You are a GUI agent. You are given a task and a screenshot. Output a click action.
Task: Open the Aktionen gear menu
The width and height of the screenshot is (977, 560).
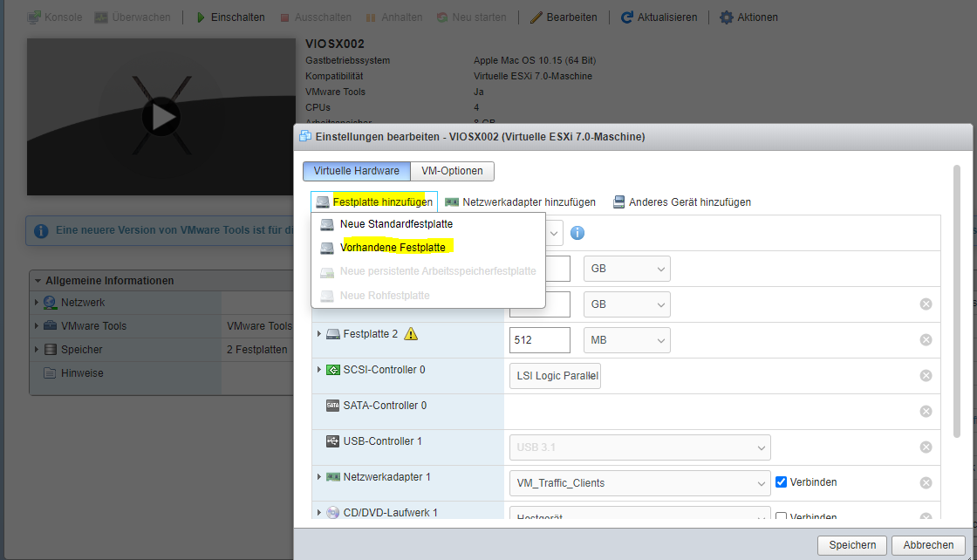coord(748,17)
